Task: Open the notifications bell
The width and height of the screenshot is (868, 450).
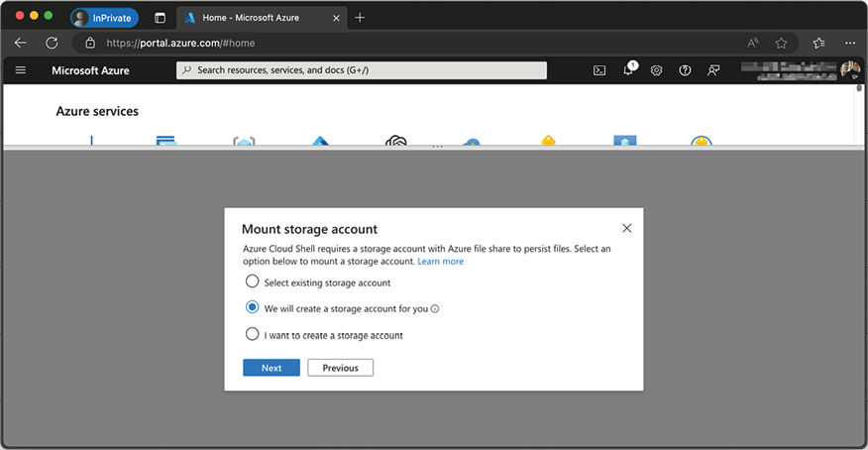Action: (628, 69)
